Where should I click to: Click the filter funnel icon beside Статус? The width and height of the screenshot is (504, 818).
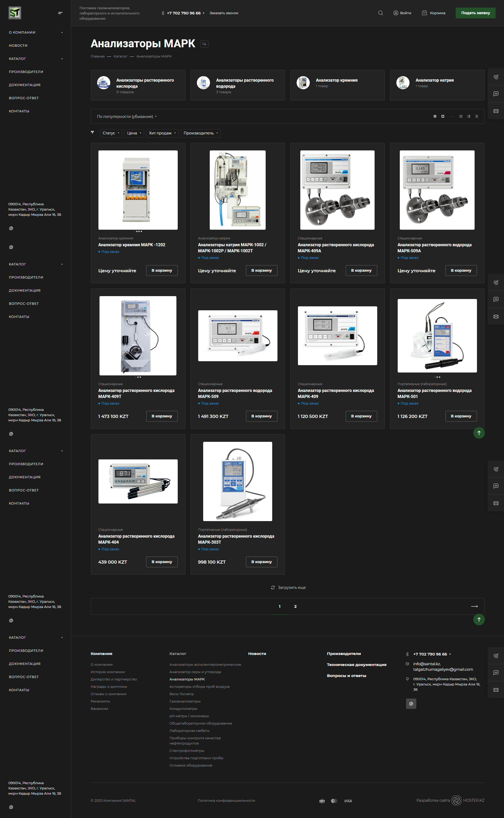pyautogui.click(x=92, y=133)
